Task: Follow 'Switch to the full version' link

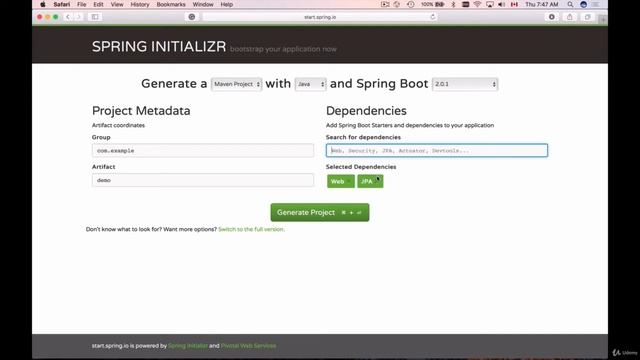Action: [x=251, y=229]
